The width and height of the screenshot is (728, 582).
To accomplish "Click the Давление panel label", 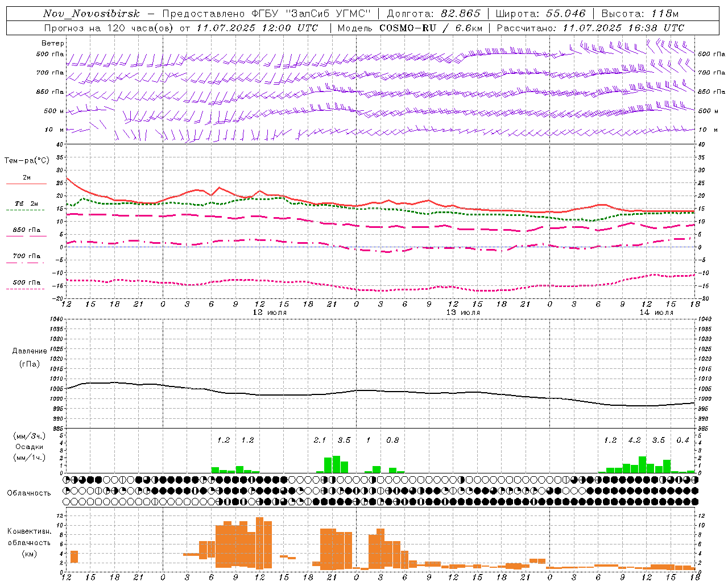I will click(30, 351).
